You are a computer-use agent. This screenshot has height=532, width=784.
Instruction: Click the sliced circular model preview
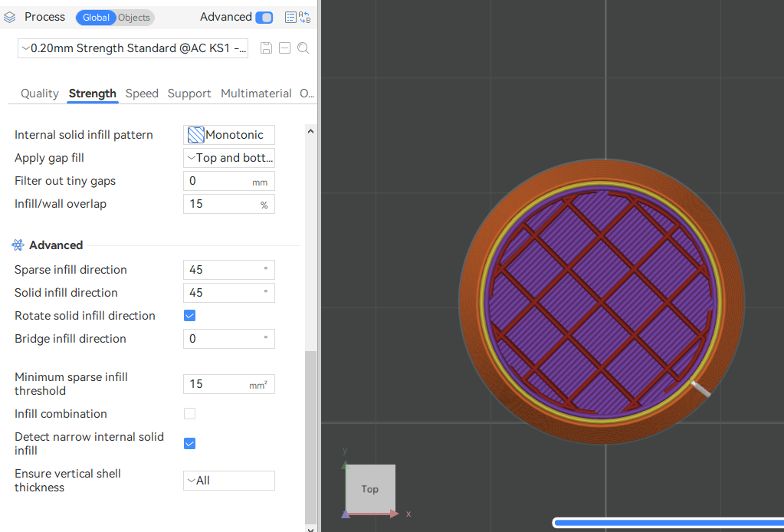pos(602,301)
